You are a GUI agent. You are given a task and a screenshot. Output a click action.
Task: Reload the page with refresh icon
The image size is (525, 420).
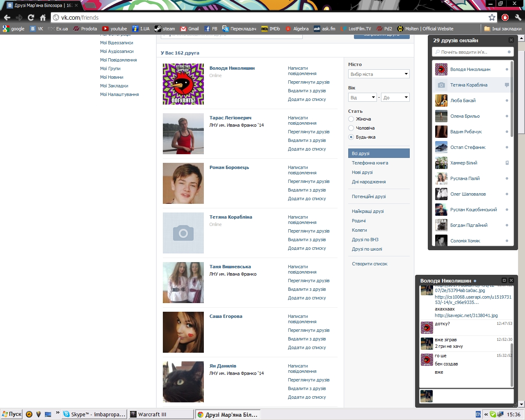point(31,18)
